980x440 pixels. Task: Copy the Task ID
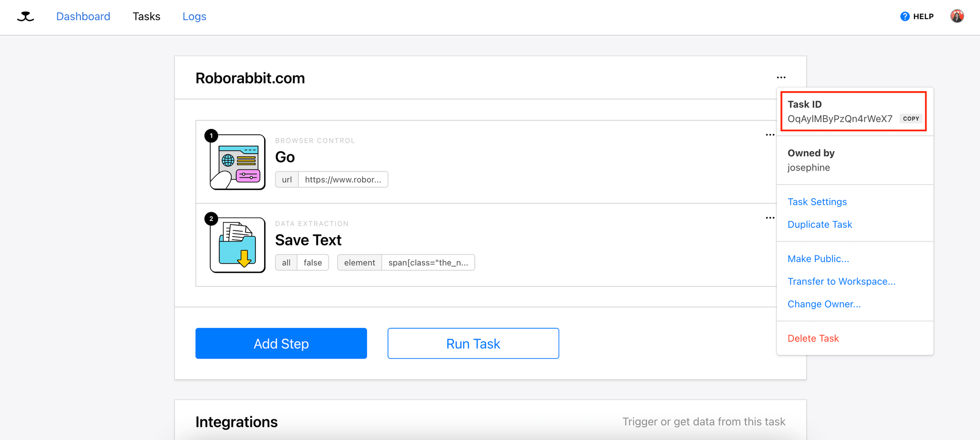pos(910,119)
